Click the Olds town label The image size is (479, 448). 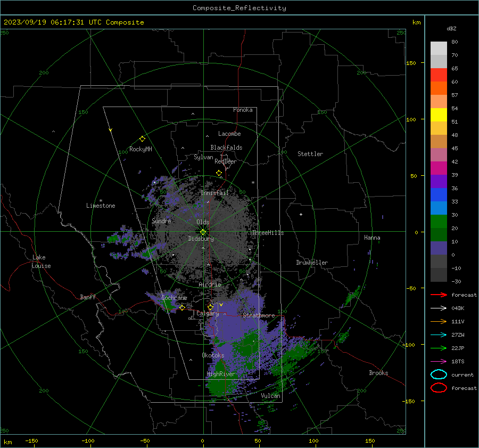click(x=203, y=222)
